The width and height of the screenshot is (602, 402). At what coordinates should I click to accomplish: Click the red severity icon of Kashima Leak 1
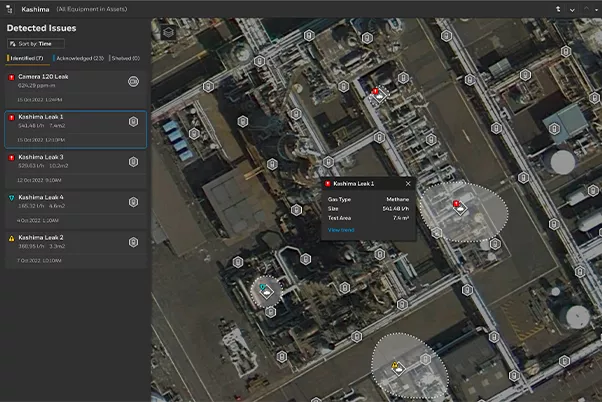12,117
